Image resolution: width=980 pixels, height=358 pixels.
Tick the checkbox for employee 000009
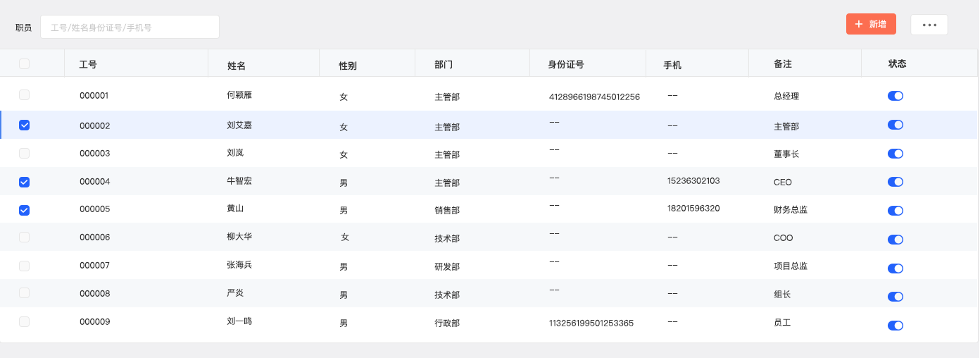tap(25, 322)
